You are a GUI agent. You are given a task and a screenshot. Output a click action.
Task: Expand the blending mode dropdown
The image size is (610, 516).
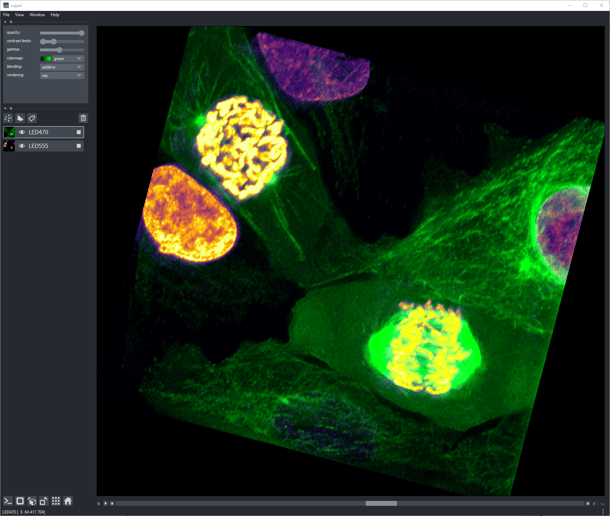[x=62, y=67]
